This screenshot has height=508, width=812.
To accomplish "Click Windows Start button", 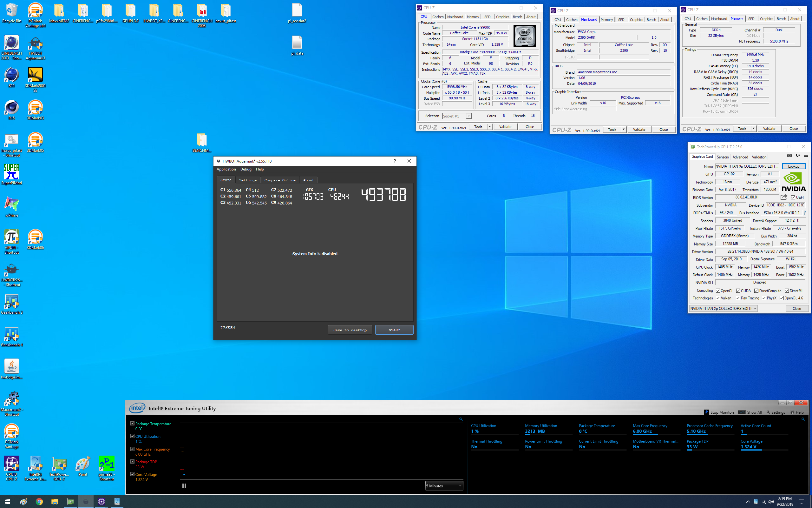I will [x=7, y=502].
